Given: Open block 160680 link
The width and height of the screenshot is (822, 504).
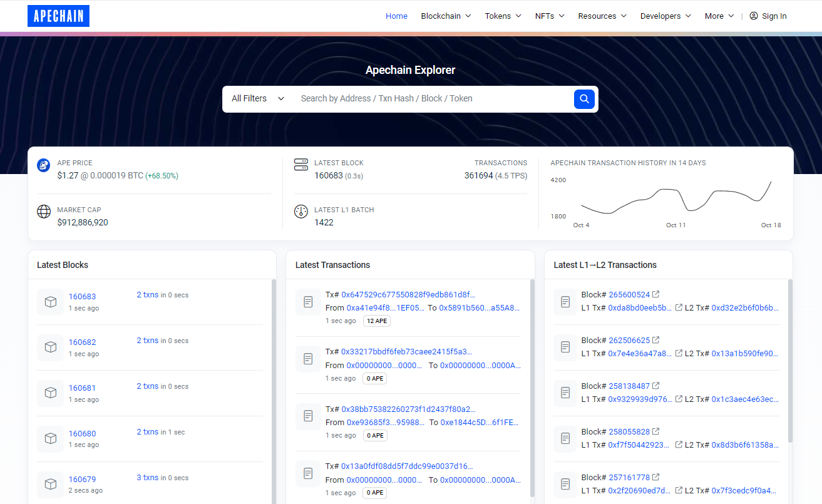Looking at the screenshot, I should (x=82, y=433).
